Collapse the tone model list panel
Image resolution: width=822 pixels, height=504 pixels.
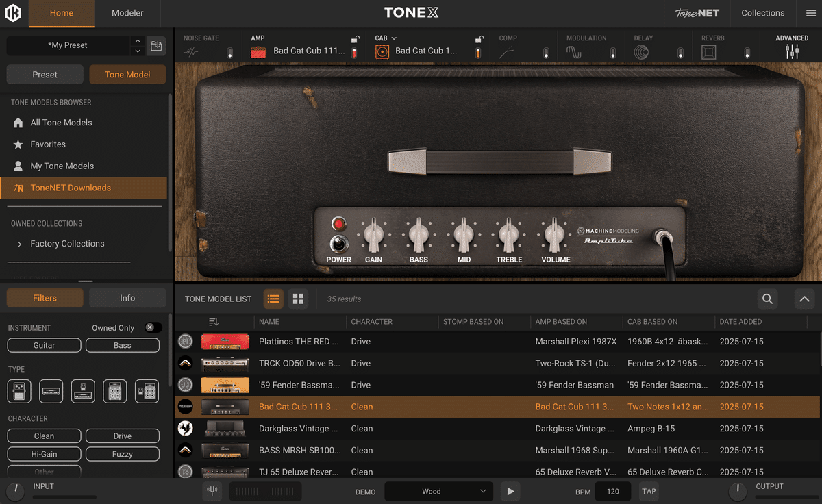tap(805, 299)
